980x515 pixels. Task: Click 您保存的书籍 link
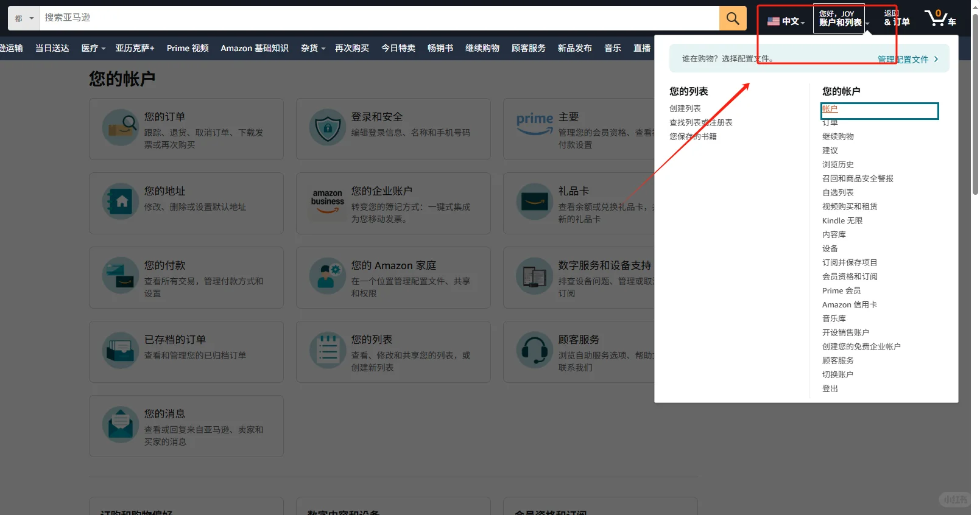[x=693, y=136]
